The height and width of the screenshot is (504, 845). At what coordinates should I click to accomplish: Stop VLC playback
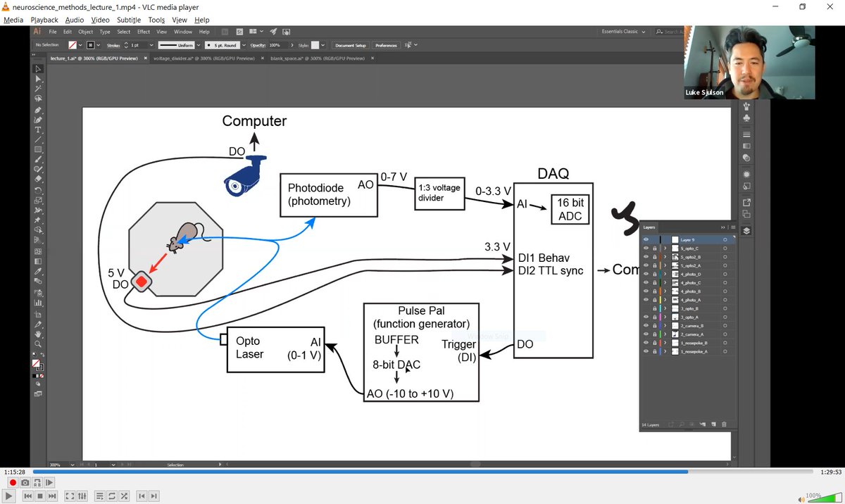pyautogui.click(x=40, y=496)
